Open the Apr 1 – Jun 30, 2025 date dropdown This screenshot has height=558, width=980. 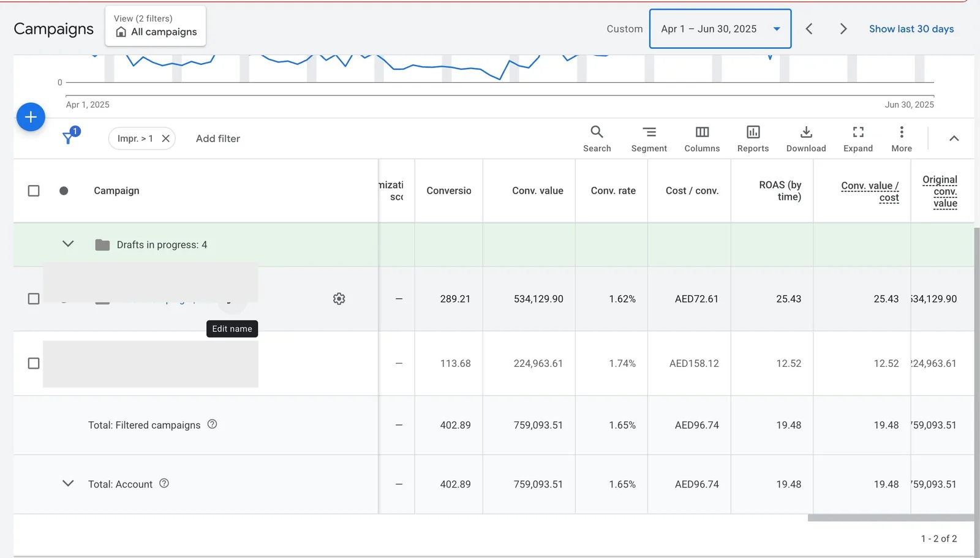(720, 29)
